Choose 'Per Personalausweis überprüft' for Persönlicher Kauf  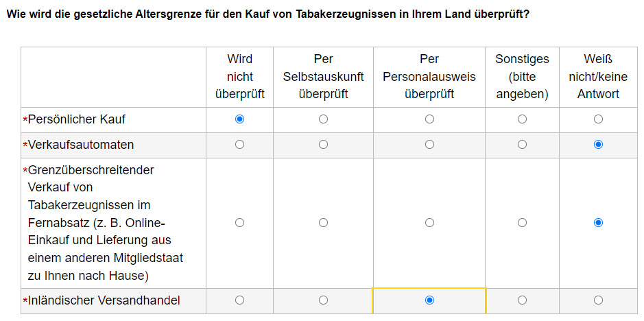[429, 119]
